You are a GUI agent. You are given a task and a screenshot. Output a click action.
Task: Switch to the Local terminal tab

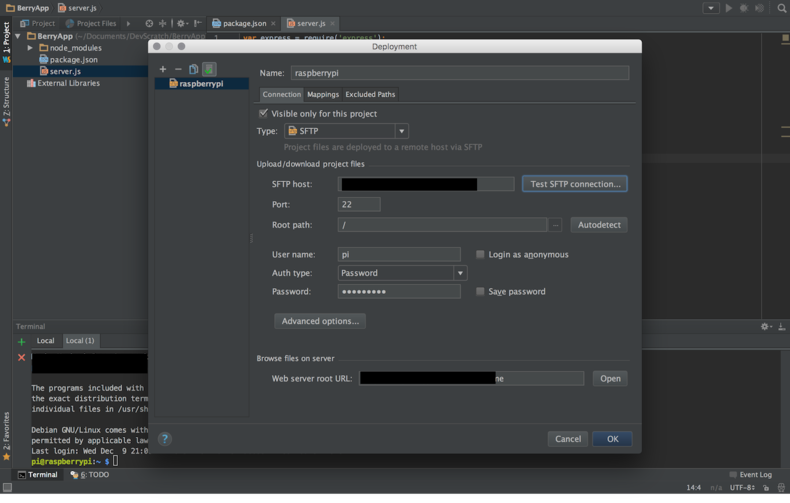click(45, 341)
